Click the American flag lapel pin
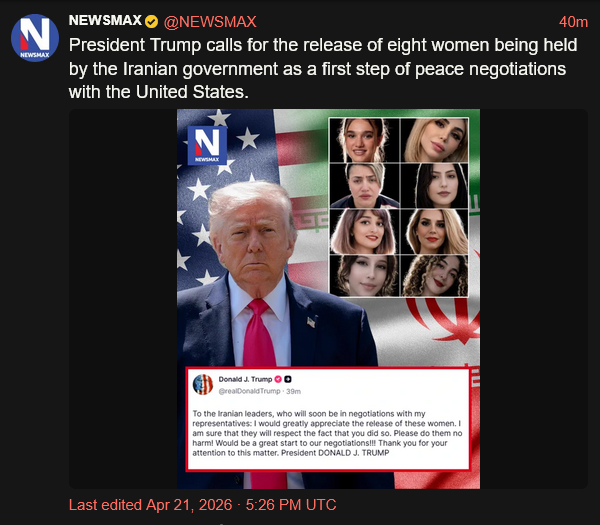600x525 pixels. pos(311,323)
